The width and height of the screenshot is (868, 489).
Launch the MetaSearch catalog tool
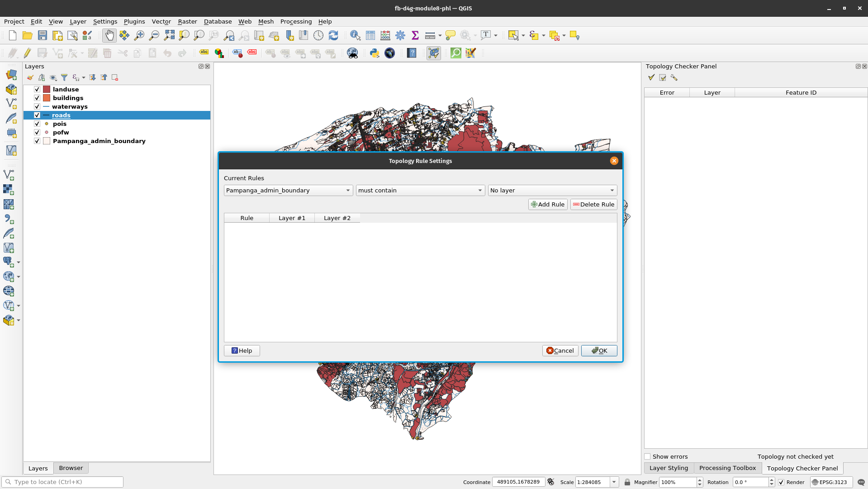coord(389,53)
